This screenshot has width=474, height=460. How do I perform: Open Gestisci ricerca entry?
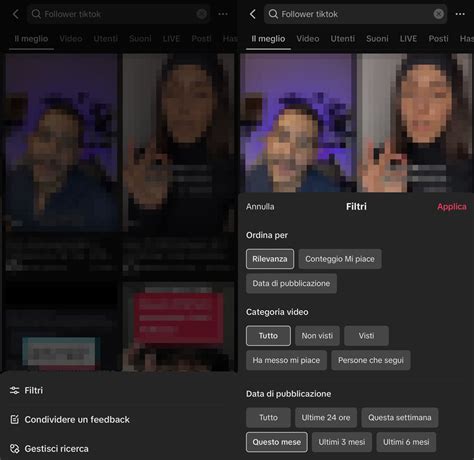[49, 449]
